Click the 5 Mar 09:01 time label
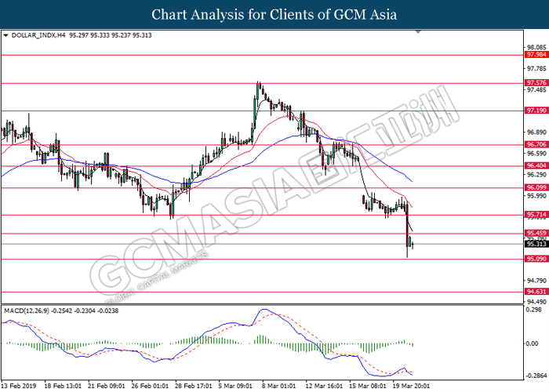 (235, 386)
